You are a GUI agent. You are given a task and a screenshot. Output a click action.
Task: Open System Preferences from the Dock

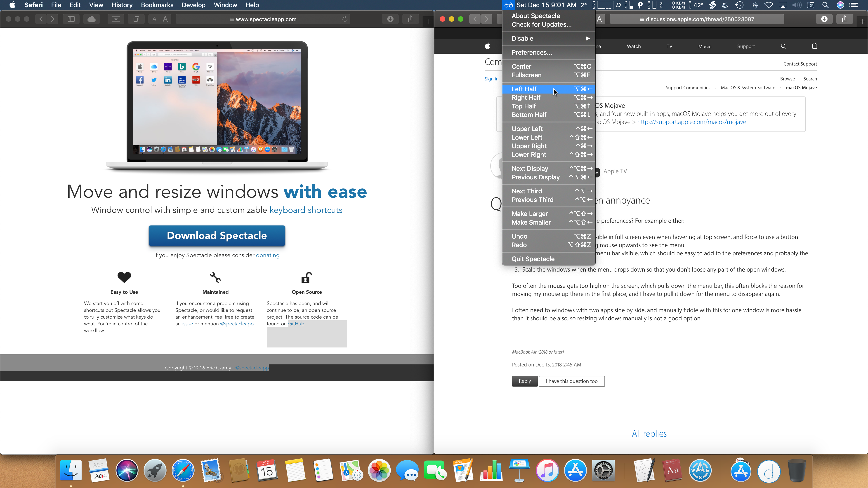tap(603, 470)
